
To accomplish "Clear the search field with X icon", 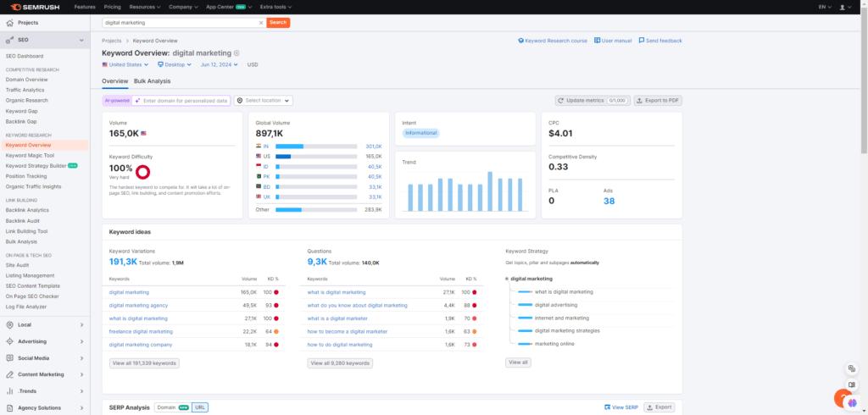I will pos(260,23).
